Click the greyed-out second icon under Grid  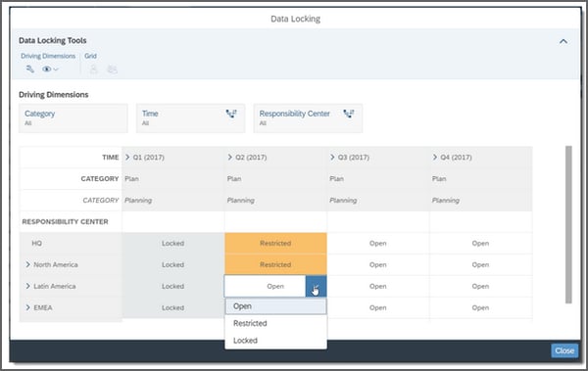click(112, 69)
